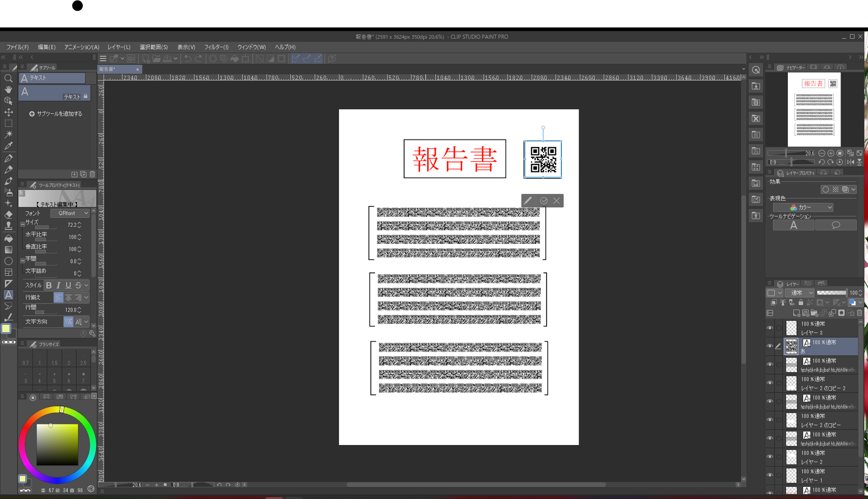Select the Eyedropper tool
The image size is (868, 499).
tap(8, 146)
